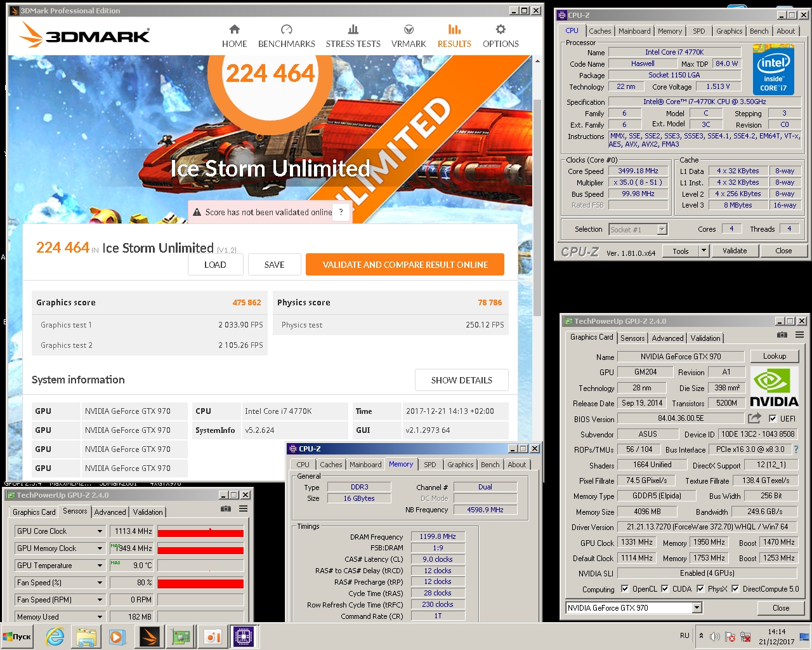The height and width of the screenshot is (650, 812).
Task: Open hamburger menu in GPU-Z Sensors window
Action: click(x=243, y=508)
